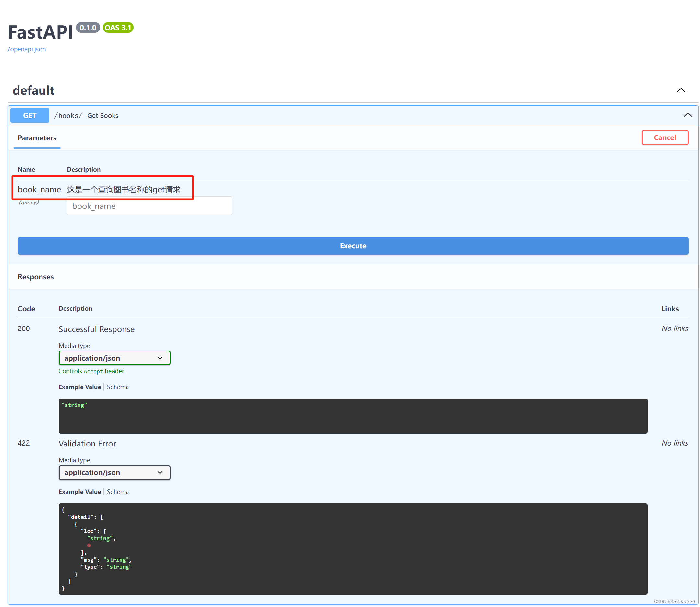Switch to Schema view under Validation Error
The image size is (700, 607).
coord(117,492)
